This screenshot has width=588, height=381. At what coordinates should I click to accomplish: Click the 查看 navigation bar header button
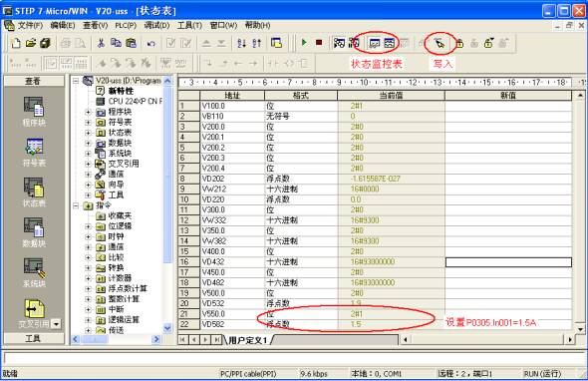34,81
